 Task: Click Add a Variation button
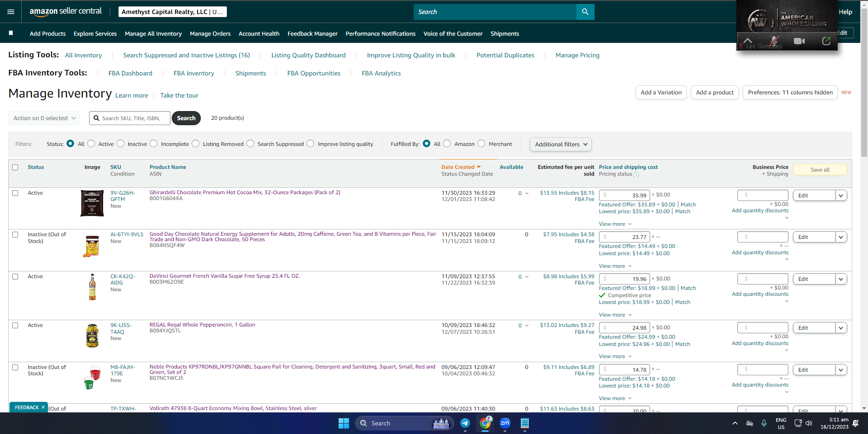coord(661,93)
